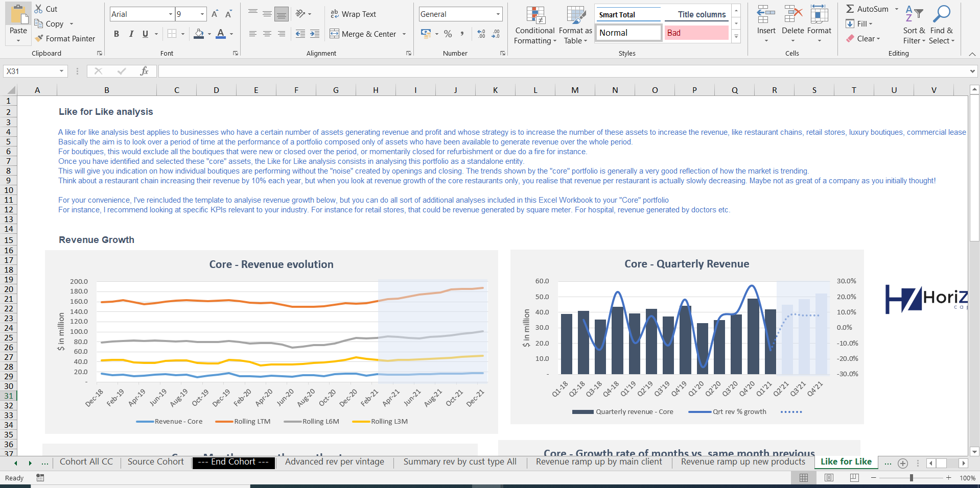Screen dimensions: 980x488
Task: Click the Insert cells icon
Action: [766, 14]
